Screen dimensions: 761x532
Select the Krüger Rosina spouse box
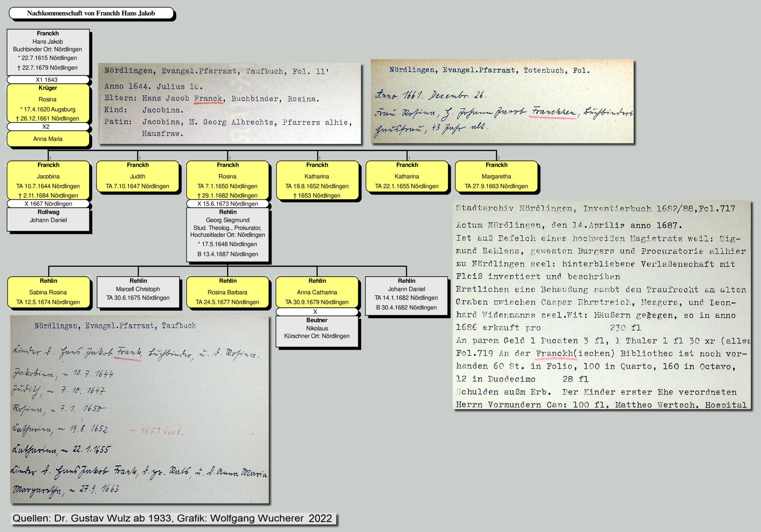tap(48, 104)
